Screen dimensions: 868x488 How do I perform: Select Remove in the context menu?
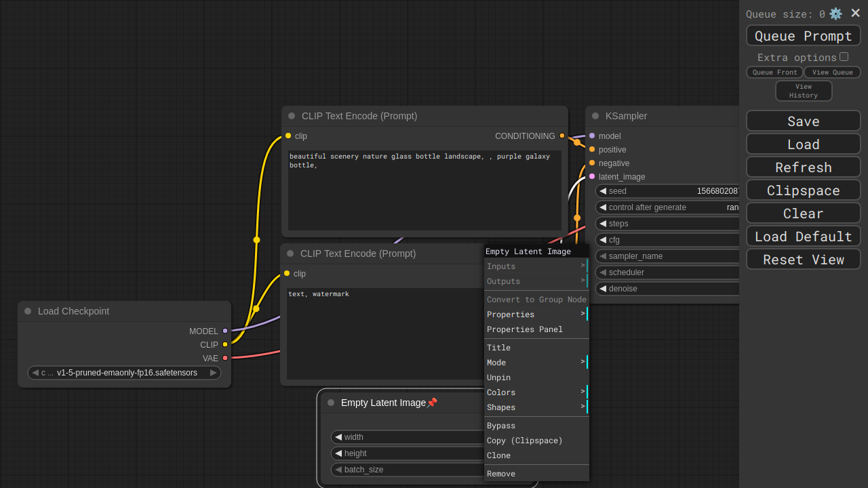click(x=501, y=474)
